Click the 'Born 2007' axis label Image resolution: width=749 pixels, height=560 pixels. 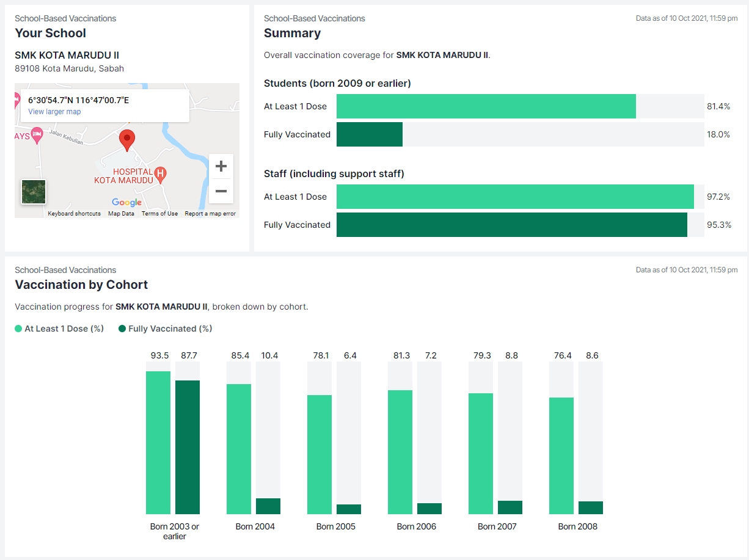(x=497, y=526)
